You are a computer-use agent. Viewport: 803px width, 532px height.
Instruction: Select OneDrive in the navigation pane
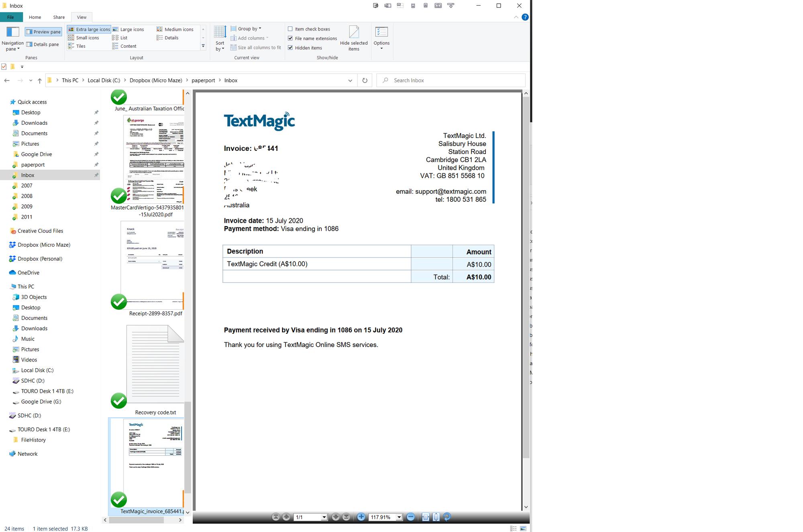click(x=28, y=272)
